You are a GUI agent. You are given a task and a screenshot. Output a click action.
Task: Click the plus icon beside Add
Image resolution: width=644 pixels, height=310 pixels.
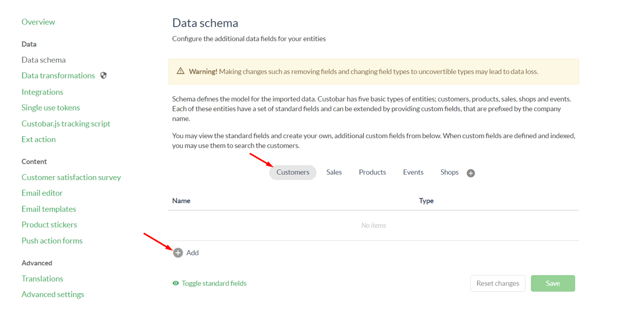click(178, 253)
